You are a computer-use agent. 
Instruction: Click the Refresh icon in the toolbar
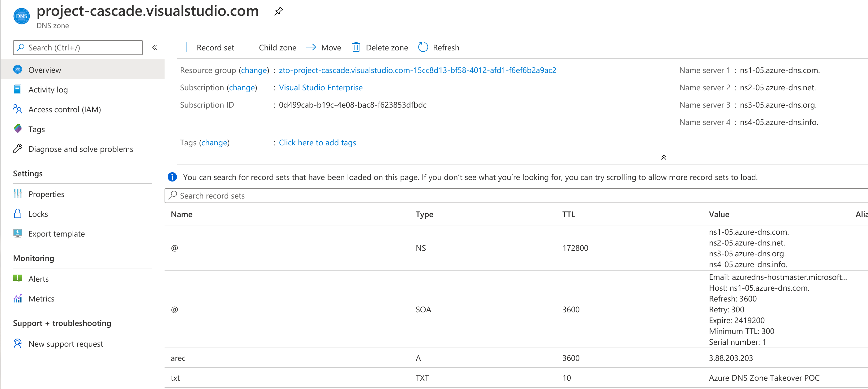tap(423, 48)
